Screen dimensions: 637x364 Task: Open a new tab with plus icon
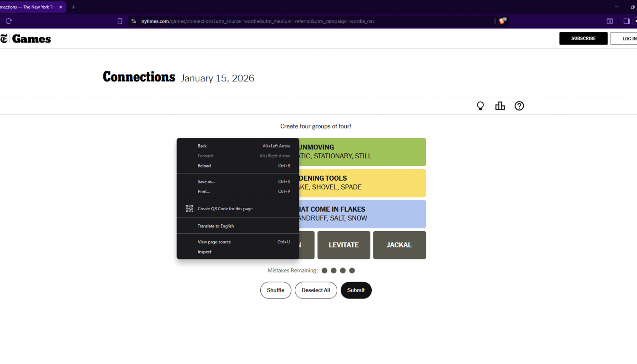(x=74, y=7)
